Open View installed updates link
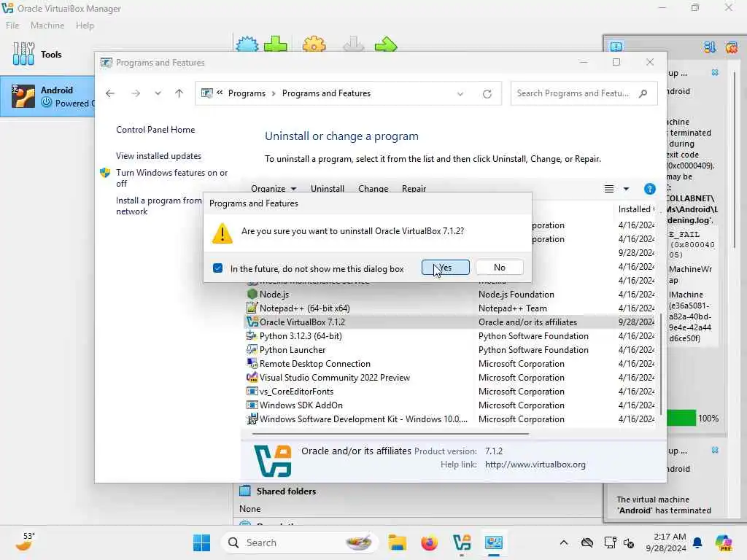The image size is (747, 560). click(158, 156)
